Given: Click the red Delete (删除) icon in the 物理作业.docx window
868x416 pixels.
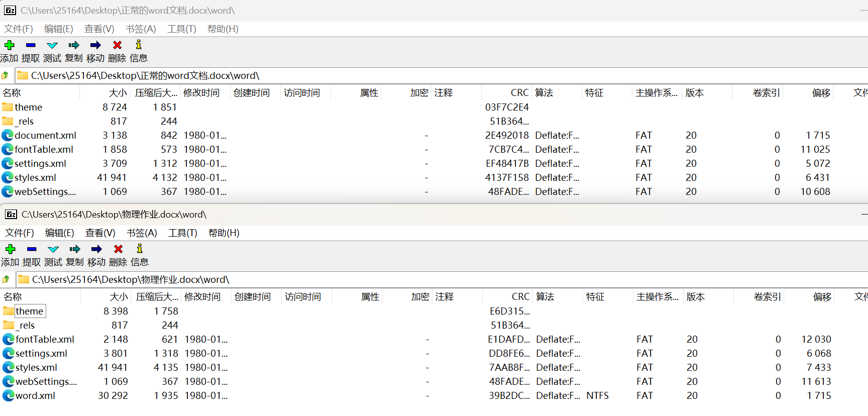Looking at the screenshot, I should pyautogui.click(x=118, y=250).
